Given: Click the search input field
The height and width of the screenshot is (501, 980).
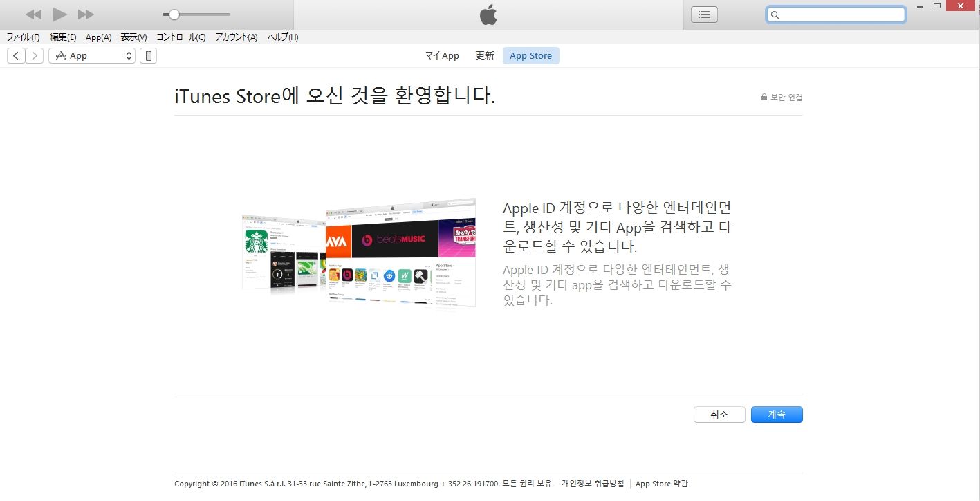Looking at the screenshot, I should coord(835,15).
